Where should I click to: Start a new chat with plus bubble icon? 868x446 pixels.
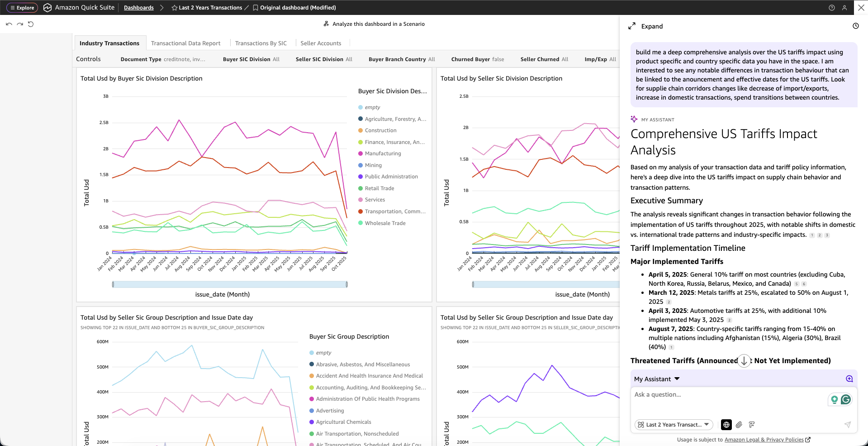pos(849,379)
